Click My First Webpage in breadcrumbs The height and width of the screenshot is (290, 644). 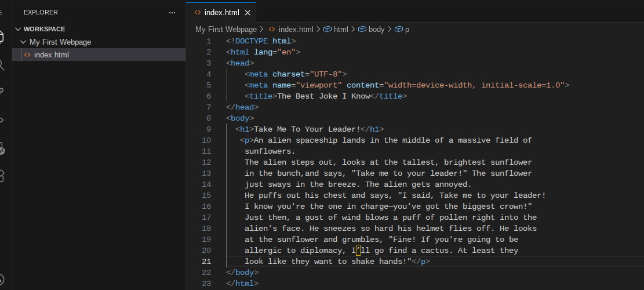225,29
